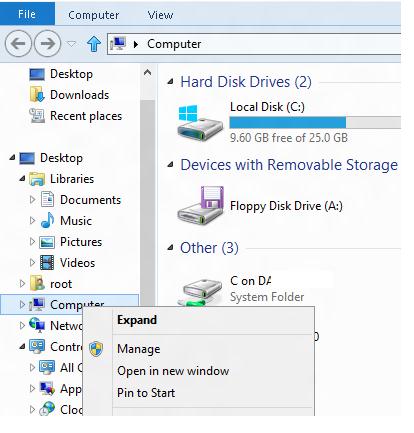414x433 pixels.
Task: Click the Forward navigation arrow button
Action: [48, 43]
